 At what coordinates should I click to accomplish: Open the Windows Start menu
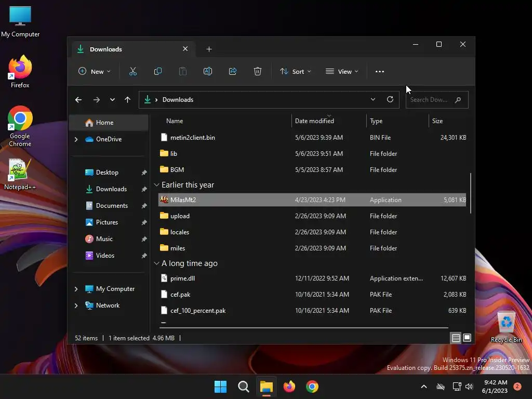220,387
